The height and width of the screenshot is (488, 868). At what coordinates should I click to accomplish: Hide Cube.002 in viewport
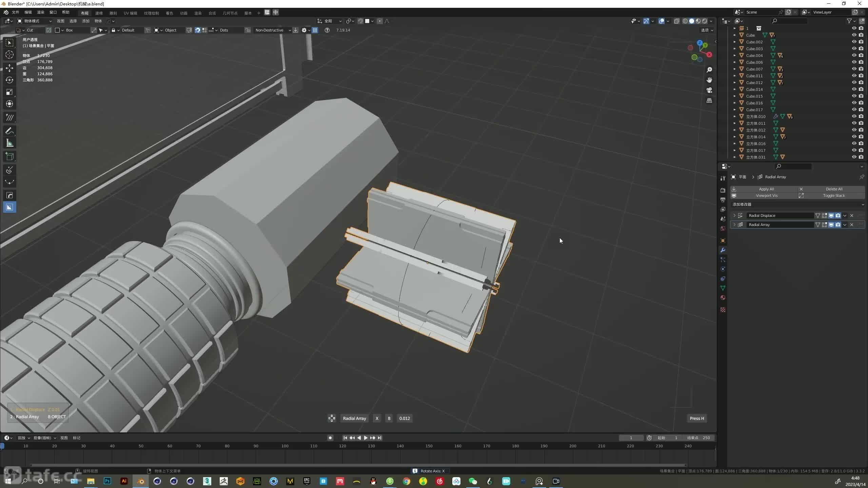click(854, 42)
